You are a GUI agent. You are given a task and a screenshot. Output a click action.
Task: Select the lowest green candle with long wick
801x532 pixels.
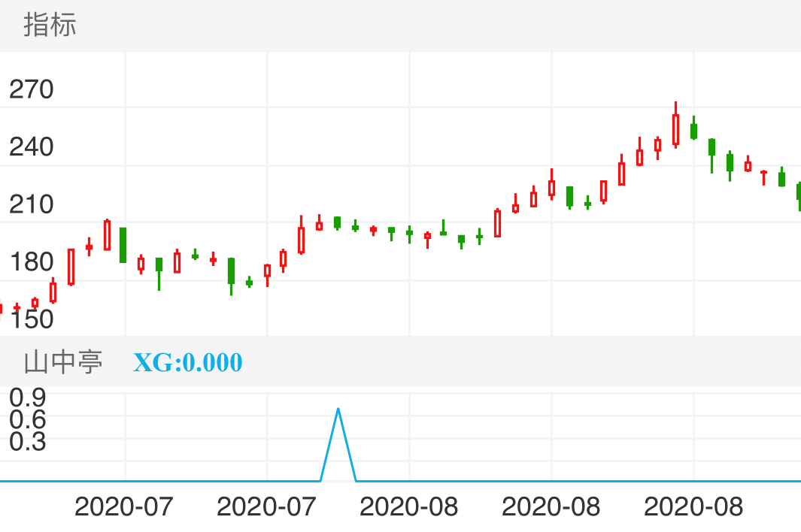click(232, 277)
